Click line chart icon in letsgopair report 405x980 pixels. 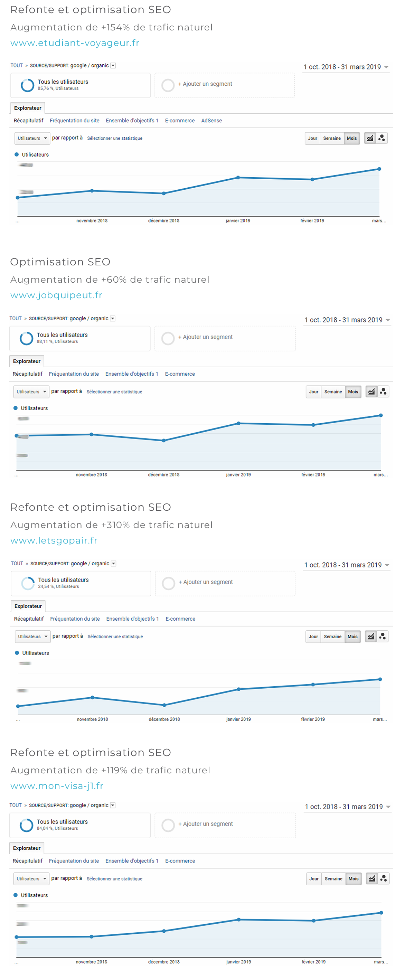[x=370, y=637]
